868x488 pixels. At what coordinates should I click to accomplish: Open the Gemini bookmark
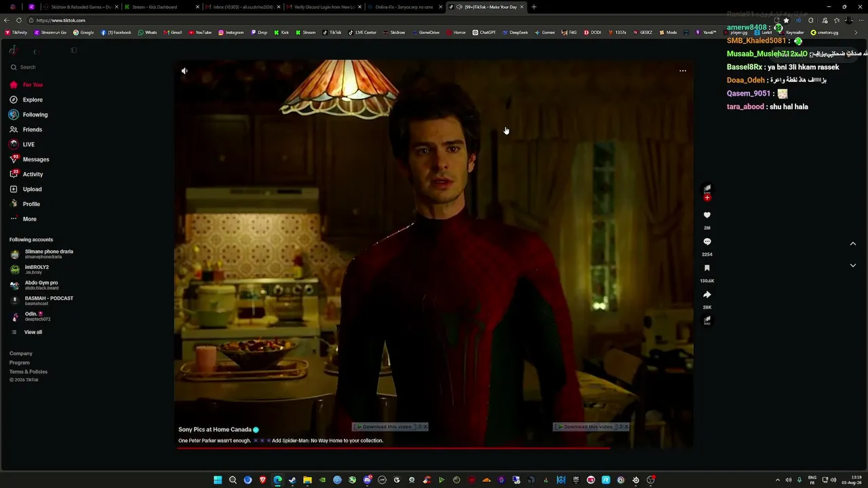click(x=545, y=33)
